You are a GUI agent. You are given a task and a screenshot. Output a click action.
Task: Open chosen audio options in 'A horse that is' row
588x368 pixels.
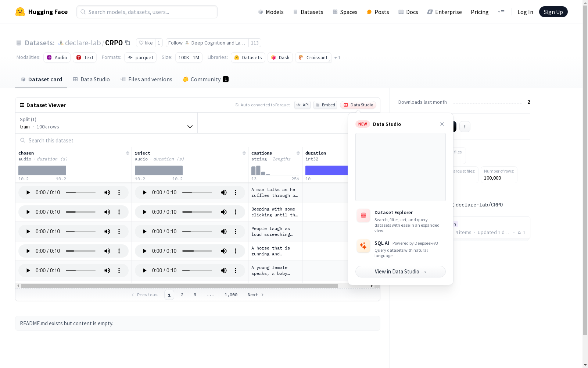(119, 251)
